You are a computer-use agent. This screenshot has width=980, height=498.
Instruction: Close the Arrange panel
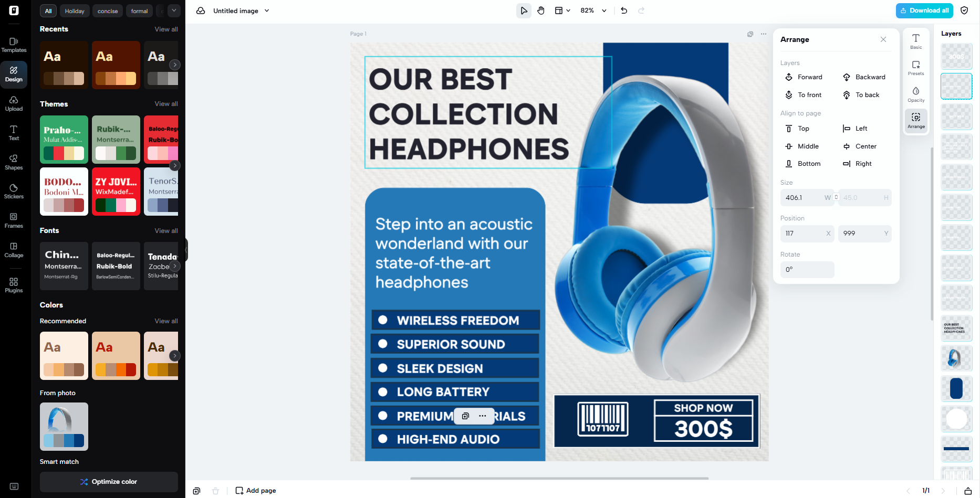pyautogui.click(x=883, y=39)
